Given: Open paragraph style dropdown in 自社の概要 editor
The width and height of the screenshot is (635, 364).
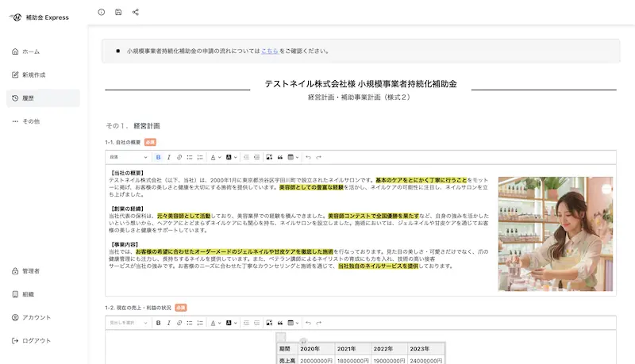Looking at the screenshot, I should coord(128,157).
